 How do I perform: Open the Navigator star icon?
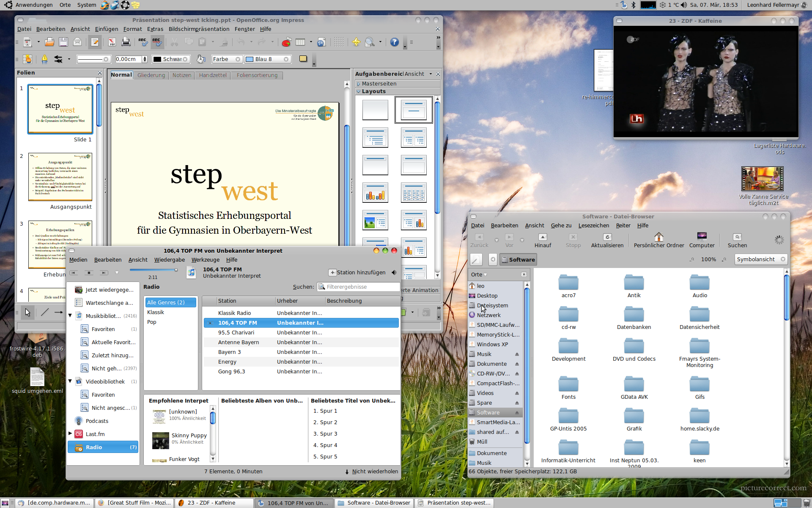click(356, 42)
